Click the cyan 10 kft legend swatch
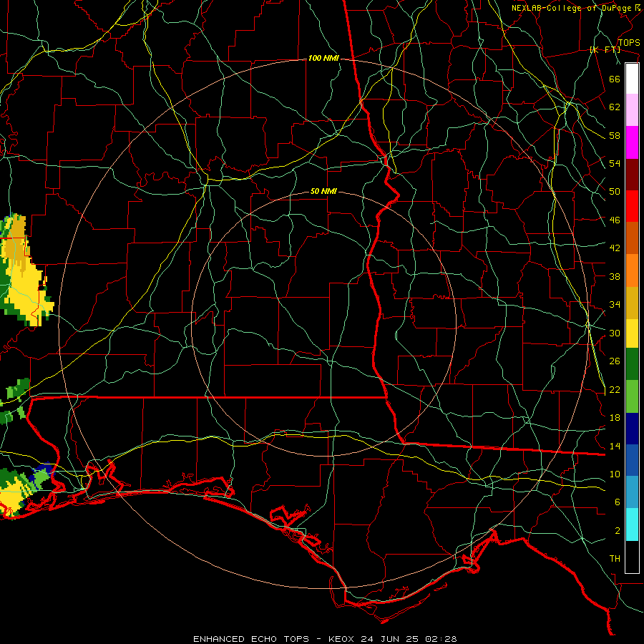Image resolution: width=644 pixels, height=644 pixels. tap(632, 525)
